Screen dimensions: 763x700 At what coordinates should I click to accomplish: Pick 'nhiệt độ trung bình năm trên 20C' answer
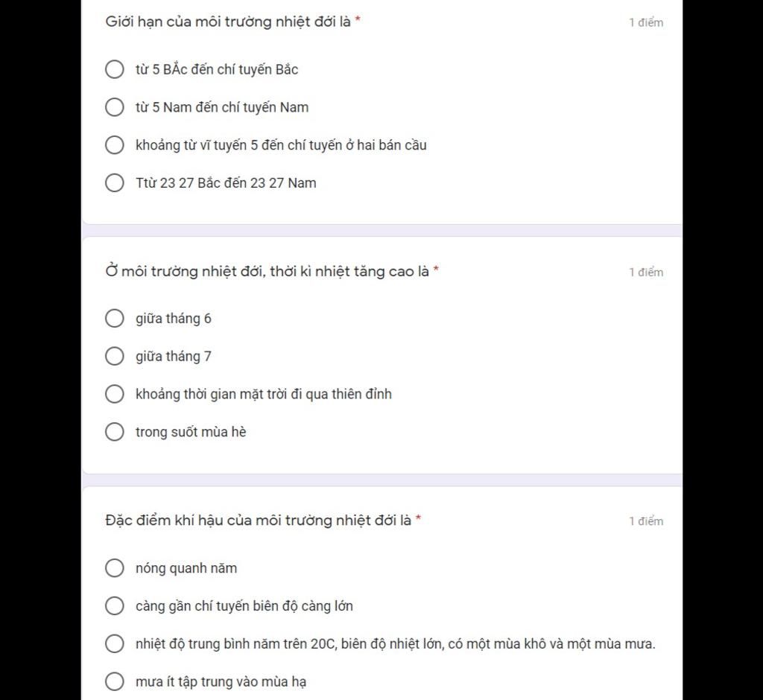pyautogui.click(x=114, y=643)
